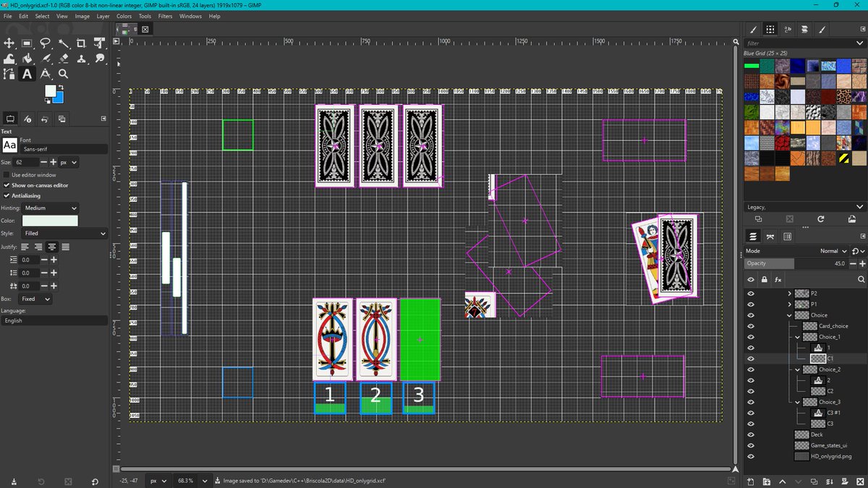Open the Box Fixed dropdown

[35, 299]
